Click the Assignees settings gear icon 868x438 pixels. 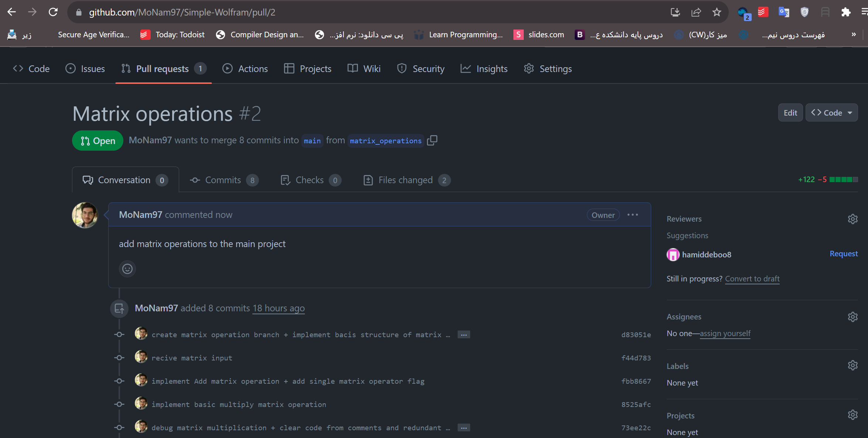[x=853, y=316]
